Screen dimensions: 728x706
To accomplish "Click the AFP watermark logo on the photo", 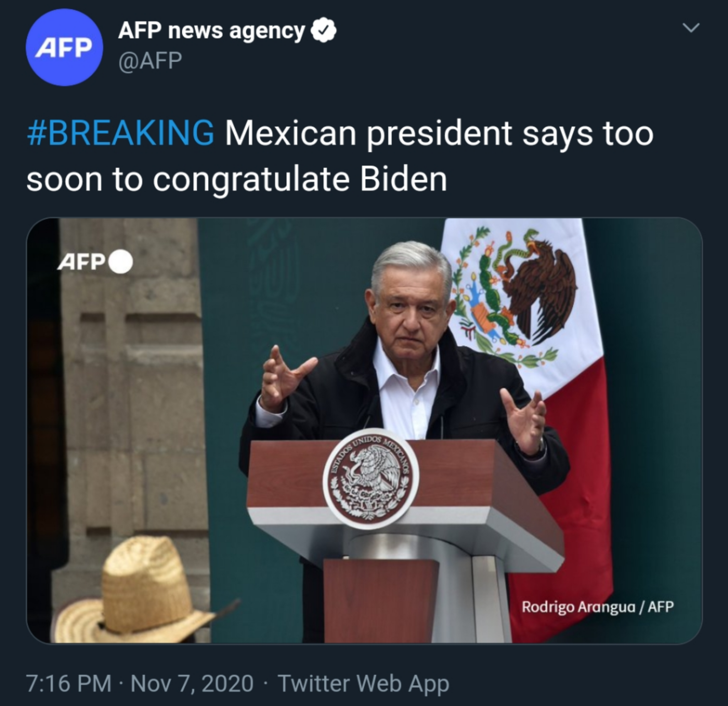I will (82, 263).
